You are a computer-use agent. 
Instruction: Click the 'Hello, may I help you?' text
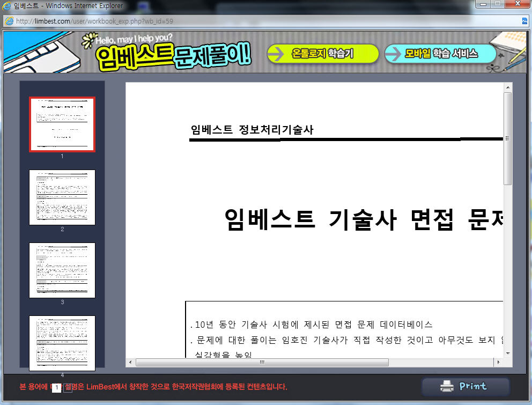[x=134, y=39]
